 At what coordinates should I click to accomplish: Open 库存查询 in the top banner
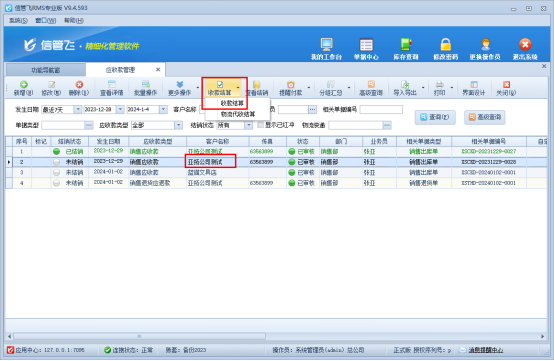[x=406, y=49]
